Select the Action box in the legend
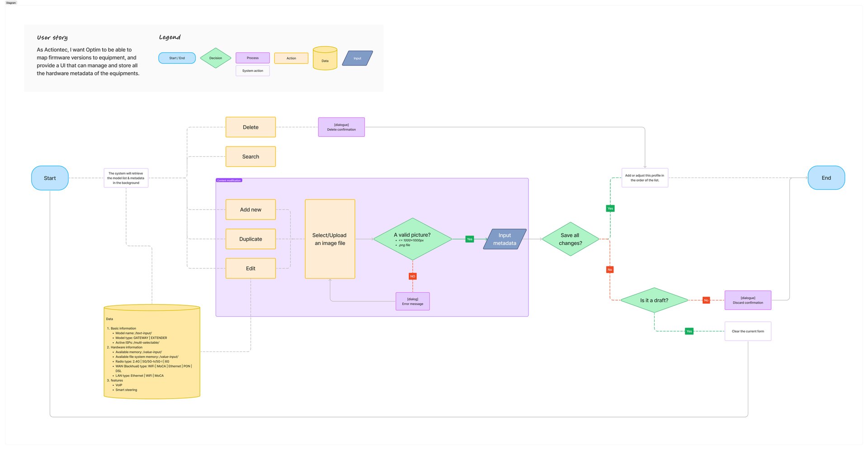The image size is (868, 450). coord(291,58)
